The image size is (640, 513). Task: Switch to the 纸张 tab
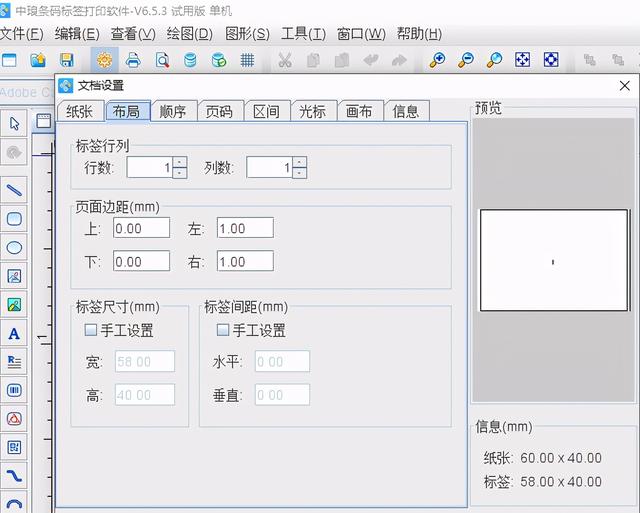click(x=80, y=111)
